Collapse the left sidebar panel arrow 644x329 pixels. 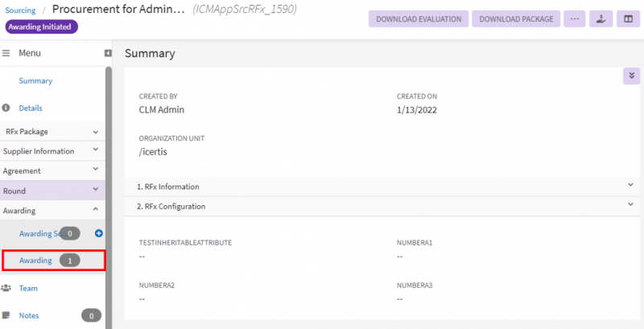tap(108, 53)
